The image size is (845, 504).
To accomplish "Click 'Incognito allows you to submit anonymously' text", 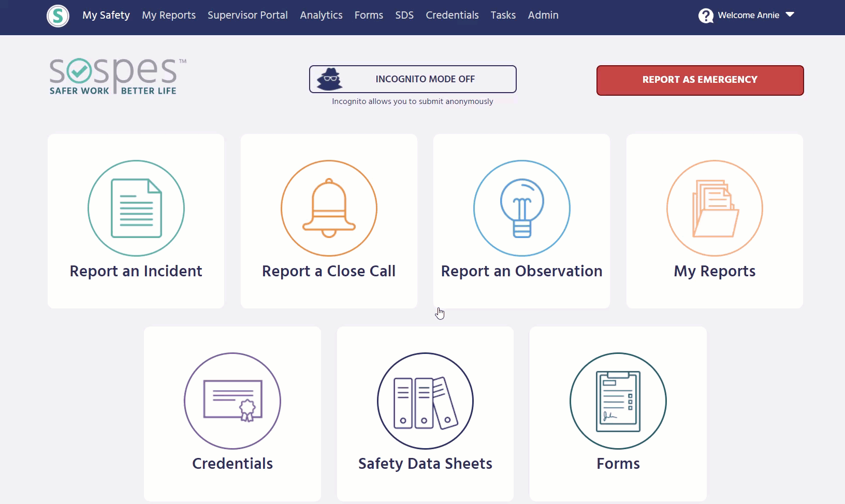I will pos(413,101).
